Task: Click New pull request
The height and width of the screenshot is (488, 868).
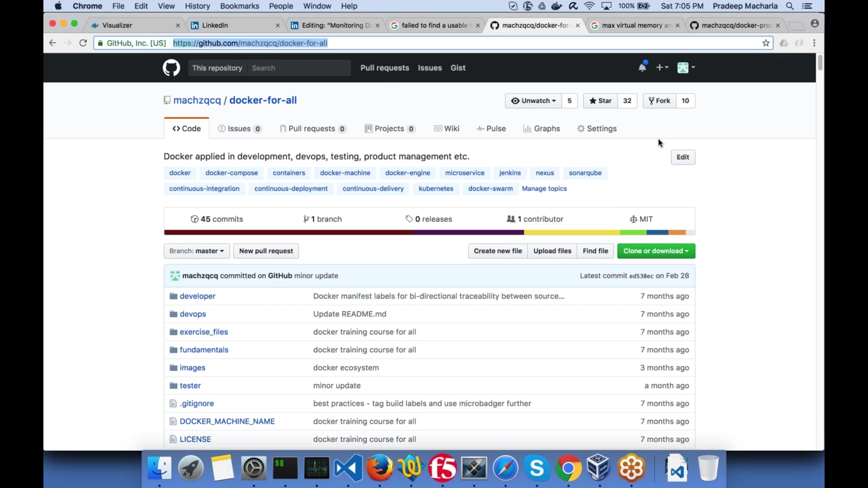Action: coord(266,251)
